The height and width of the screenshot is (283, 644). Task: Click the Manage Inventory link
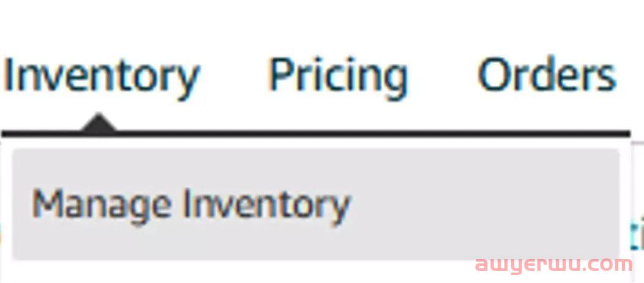(190, 204)
